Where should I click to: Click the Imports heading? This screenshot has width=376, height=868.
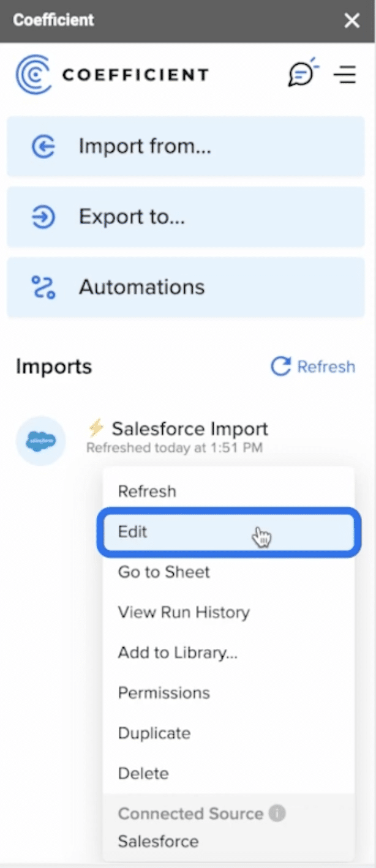click(54, 367)
